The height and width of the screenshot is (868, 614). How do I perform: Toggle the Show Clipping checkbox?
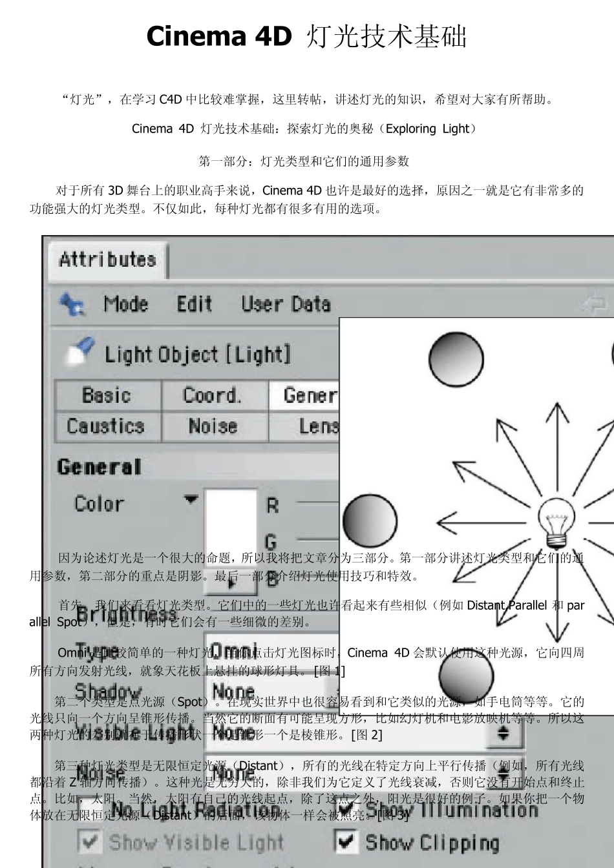pos(346,841)
